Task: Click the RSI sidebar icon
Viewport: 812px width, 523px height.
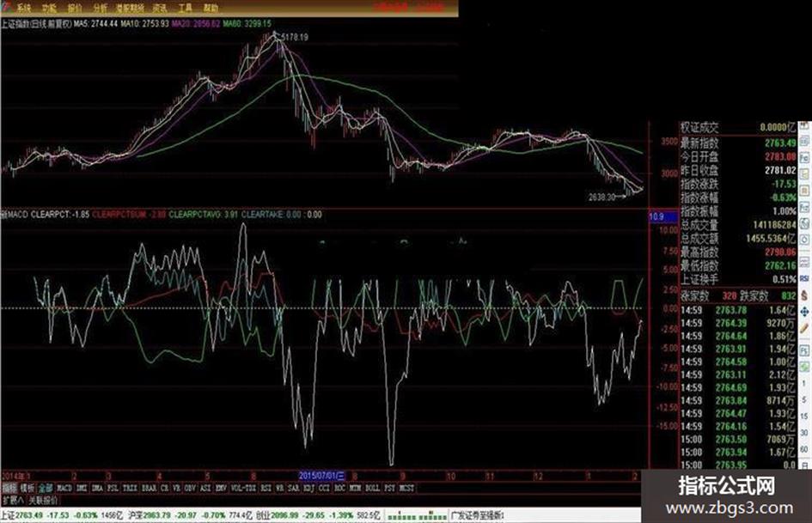Action: coord(804,278)
